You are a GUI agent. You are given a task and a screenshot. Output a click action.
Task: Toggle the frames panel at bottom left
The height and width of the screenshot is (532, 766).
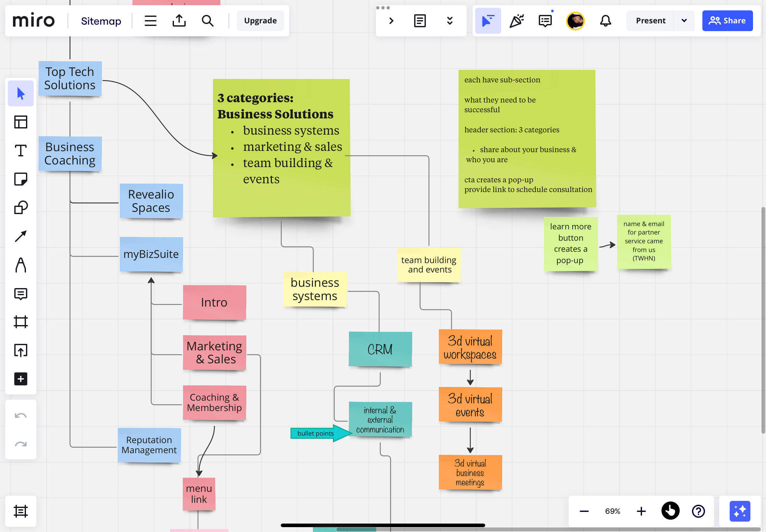pyautogui.click(x=21, y=511)
